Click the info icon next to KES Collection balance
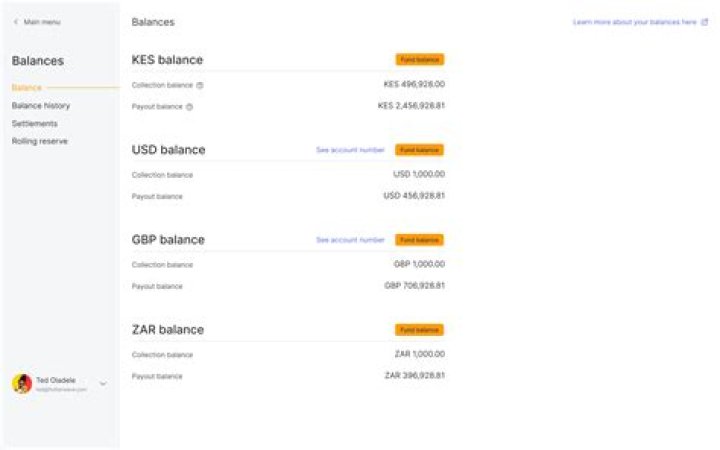This screenshot has height=450, width=720. (x=200, y=85)
